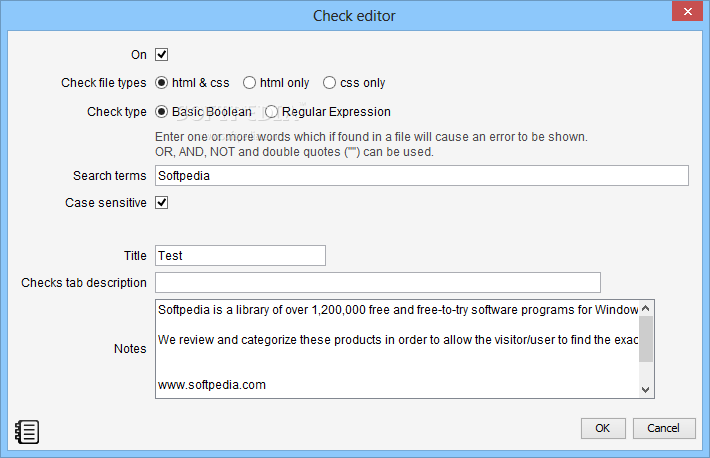Click the Notes scrollbar down arrow
The height and width of the screenshot is (458, 710).
(x=646, y=390)
